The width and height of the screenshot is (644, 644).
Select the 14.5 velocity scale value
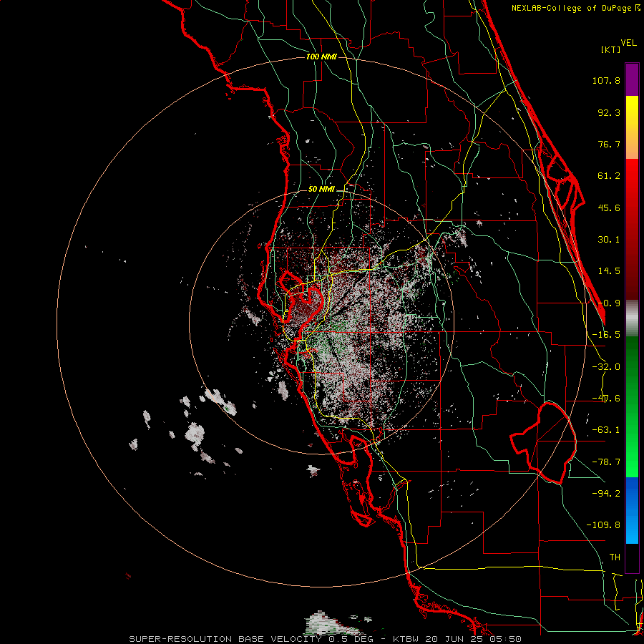click(x=609, y=271)
